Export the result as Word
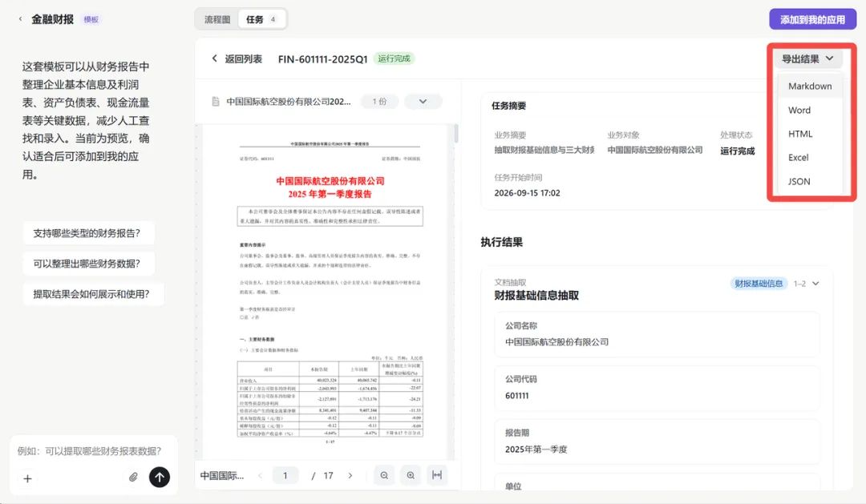 point(810,110)
